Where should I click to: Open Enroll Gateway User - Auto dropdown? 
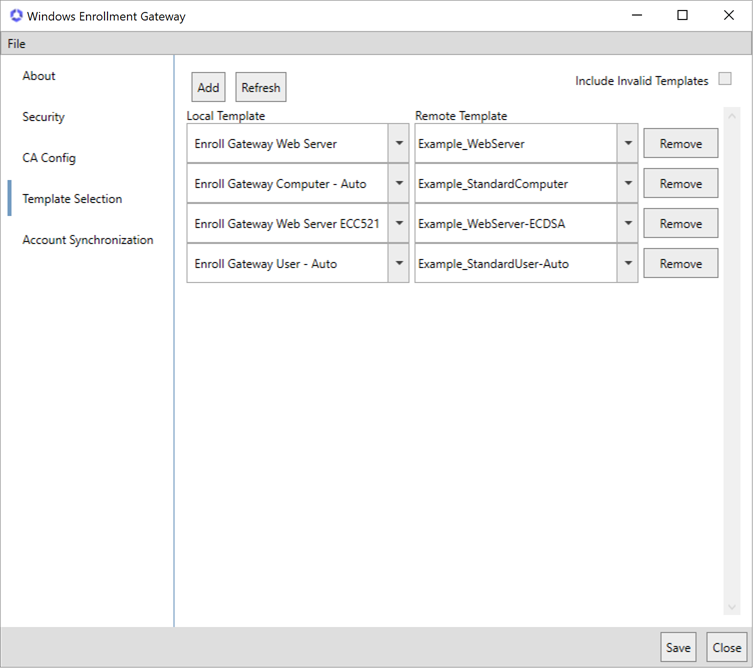(398, 264)
